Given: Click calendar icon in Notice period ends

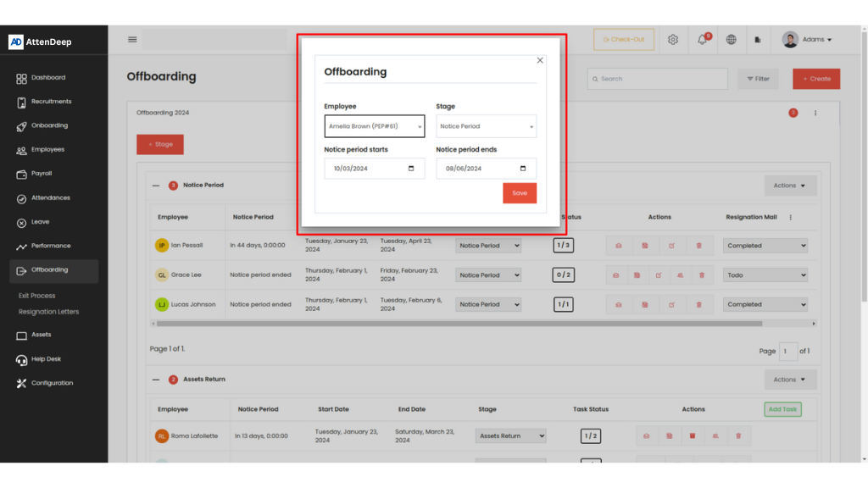Looking at the screenshot, I should [523, 169].
